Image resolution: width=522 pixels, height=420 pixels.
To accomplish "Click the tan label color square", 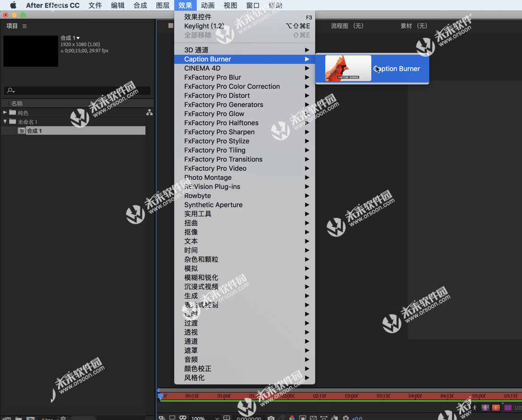I will (171, 25).
